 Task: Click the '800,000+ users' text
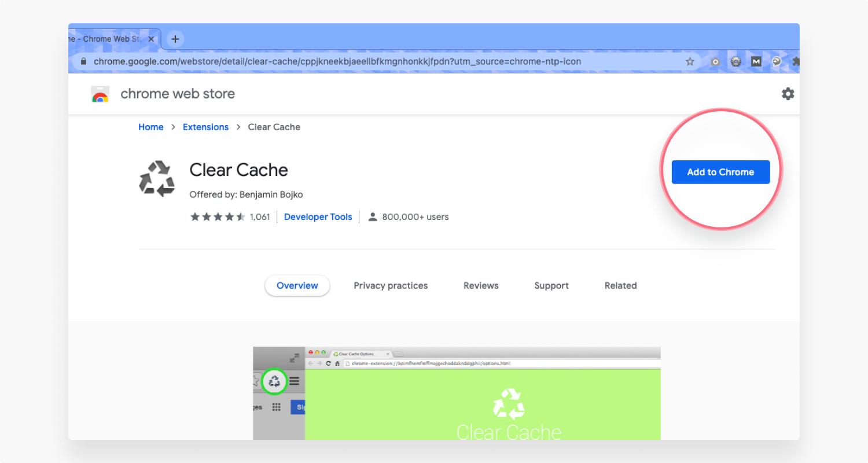pos(415,217)
